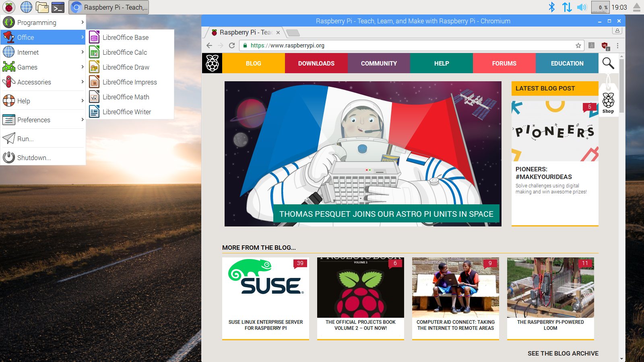The width and height of the screenshot is (644, 362).
Task: Expand the Preferences menu category
Action: (43, 120)
